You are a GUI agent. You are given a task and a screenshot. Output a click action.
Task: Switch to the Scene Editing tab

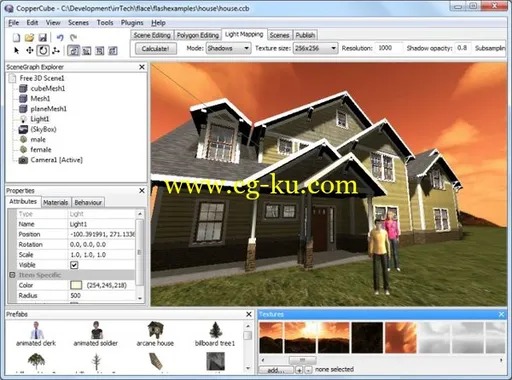coord(152,35)
